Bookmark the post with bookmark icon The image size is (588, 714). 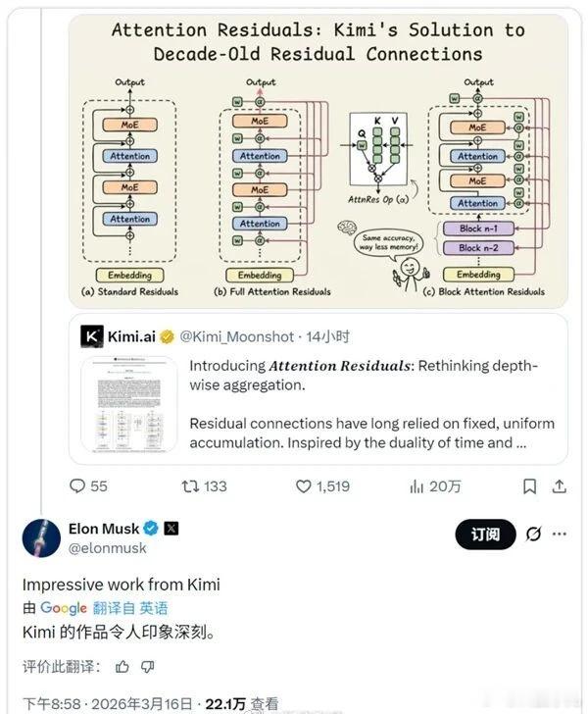tap(529, 486)
